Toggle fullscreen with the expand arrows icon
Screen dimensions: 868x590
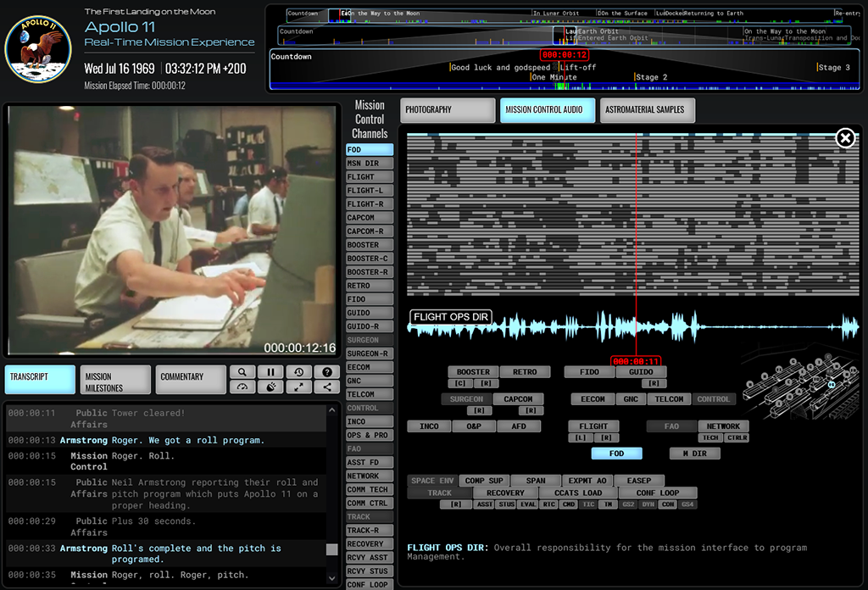pyautogui.click(x=298, y=387)
